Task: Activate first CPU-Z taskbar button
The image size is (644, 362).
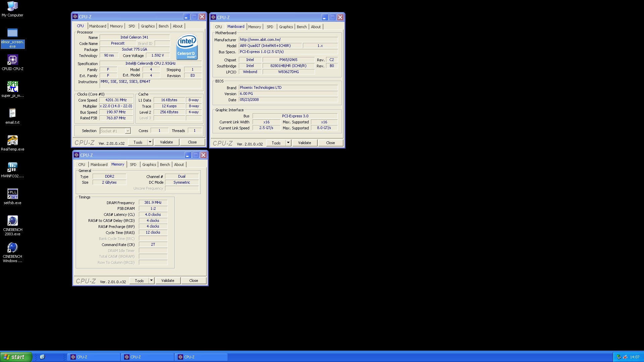Action: click(94, 357)
